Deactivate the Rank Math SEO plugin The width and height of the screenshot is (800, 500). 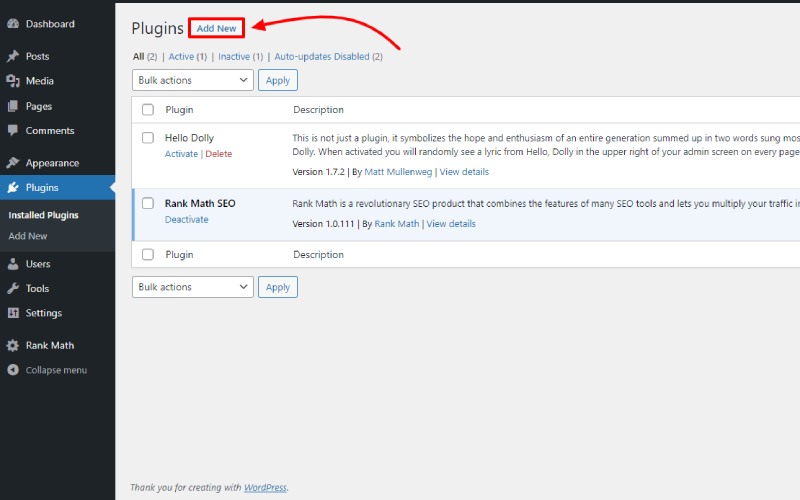click(x=186, y=219)
